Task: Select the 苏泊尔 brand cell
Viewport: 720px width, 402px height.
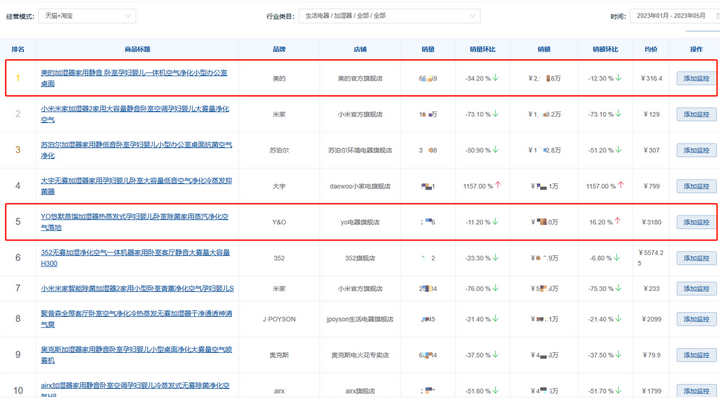Action: pyautogui.click(x=279, y=150)
